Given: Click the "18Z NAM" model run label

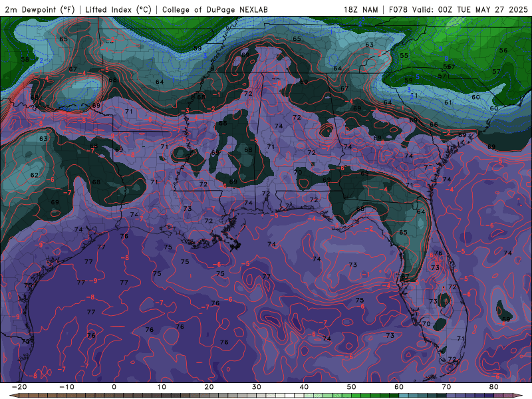Looking at the screenshot, I should [360, 9].
